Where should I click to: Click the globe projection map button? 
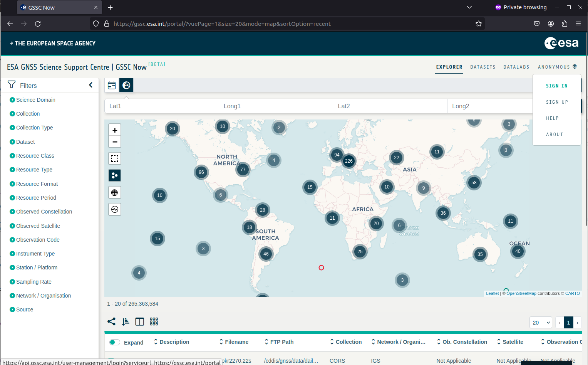pos(115,192)
